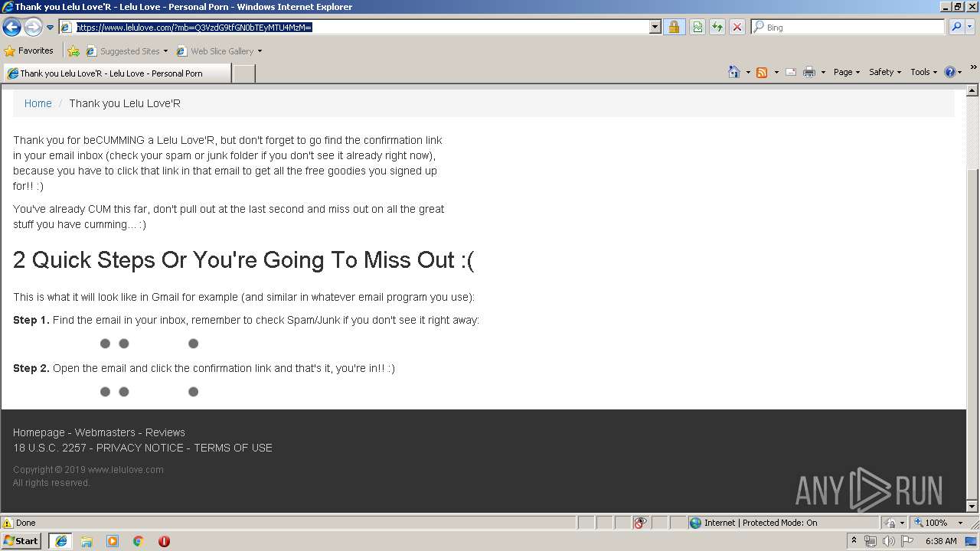Open Windows Explorer folder from taskbar

(x=87, y=541)
